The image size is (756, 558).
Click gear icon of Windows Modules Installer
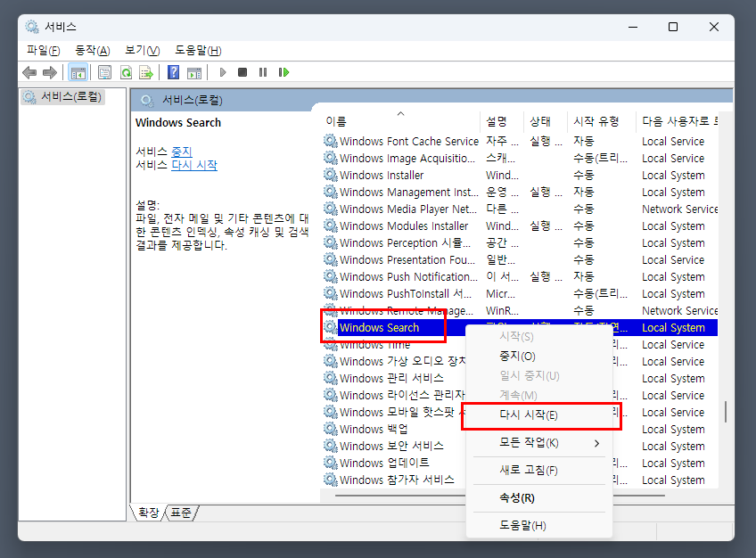click(330, 226)
